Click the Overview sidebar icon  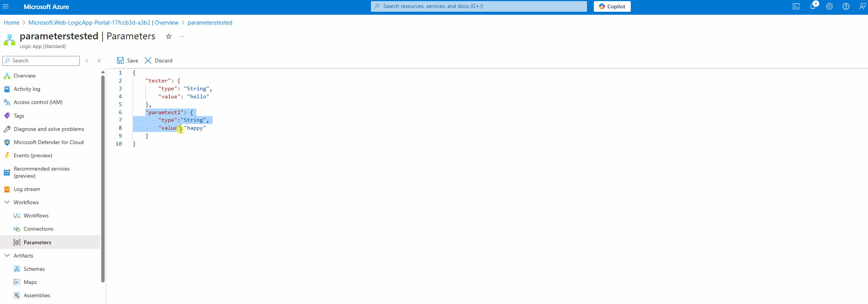pos(7,76)
